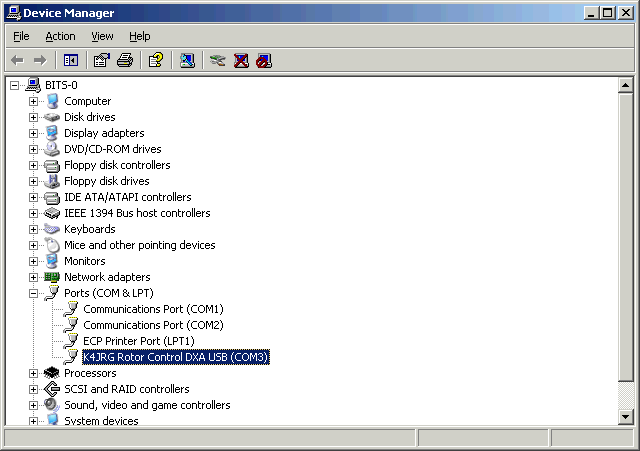Open the Action menu

[60, 36]
